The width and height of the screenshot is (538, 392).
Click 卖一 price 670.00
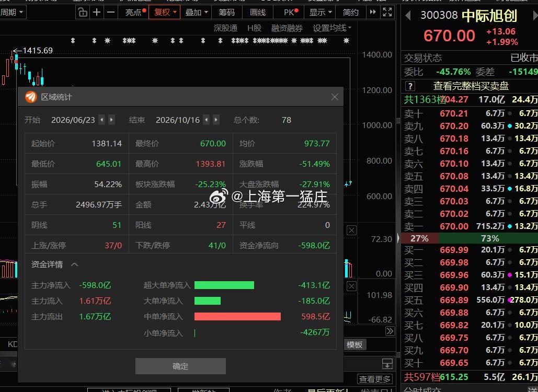tap(454, 226)
